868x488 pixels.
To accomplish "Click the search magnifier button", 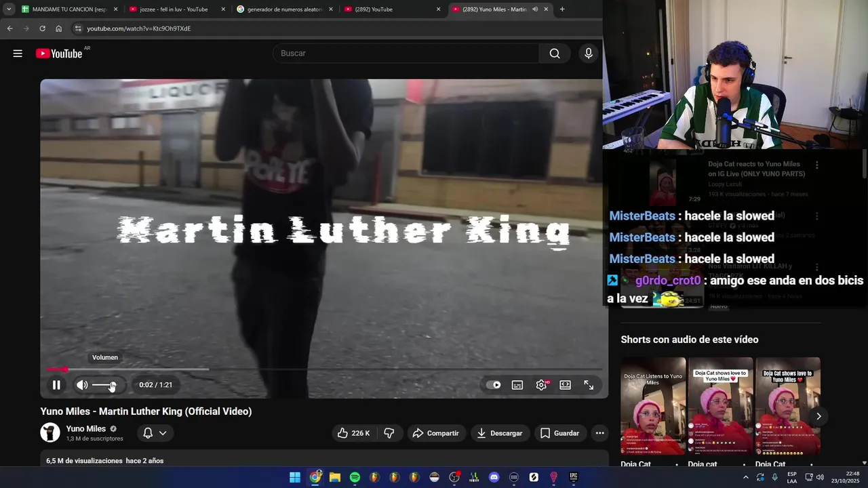I will tap(555, 54).
